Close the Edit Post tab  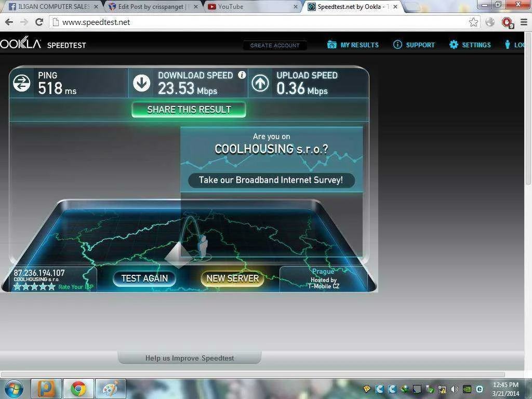pyautogui.click(x=196, y=7)
